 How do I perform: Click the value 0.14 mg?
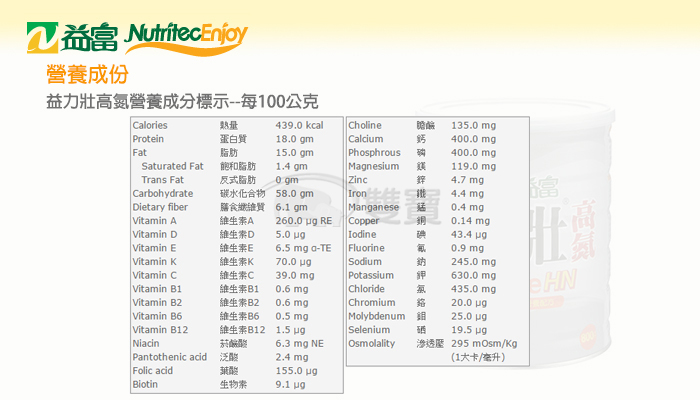tap(471, 221)
